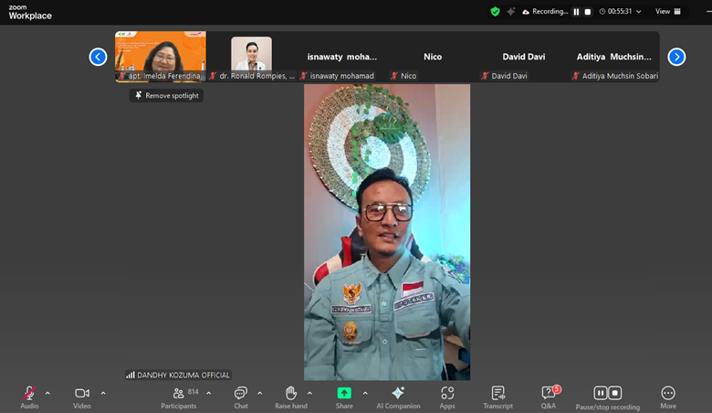712x413 pixels.
Task: Expand the Video options caret
Action: (103, 393)
